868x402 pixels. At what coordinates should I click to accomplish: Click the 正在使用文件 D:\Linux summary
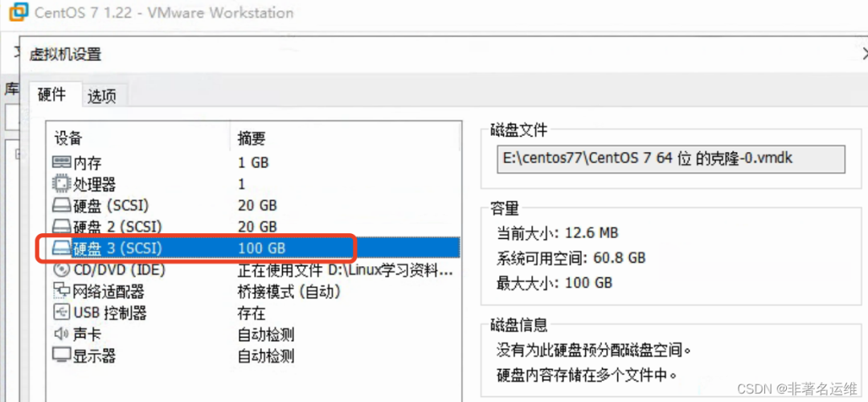pyautogui.click(x=346, y=270)
